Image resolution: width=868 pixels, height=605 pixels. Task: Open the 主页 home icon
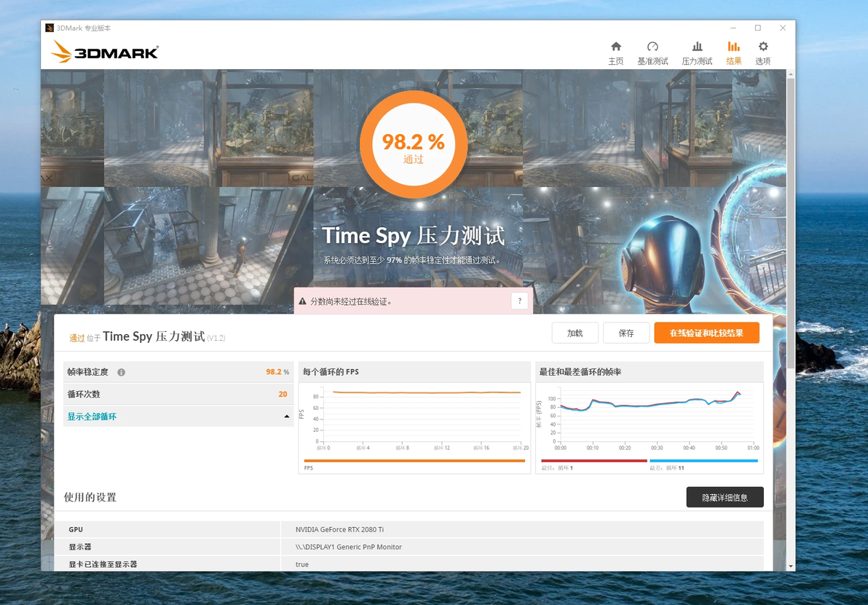[615, 53]
